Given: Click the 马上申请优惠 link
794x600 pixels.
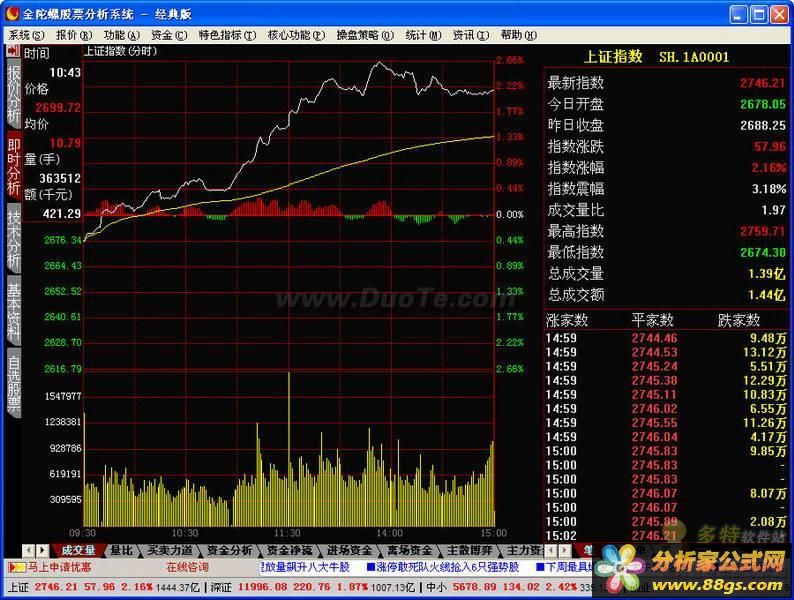Looking at the screenshot, I should click(x=59, y=568).
